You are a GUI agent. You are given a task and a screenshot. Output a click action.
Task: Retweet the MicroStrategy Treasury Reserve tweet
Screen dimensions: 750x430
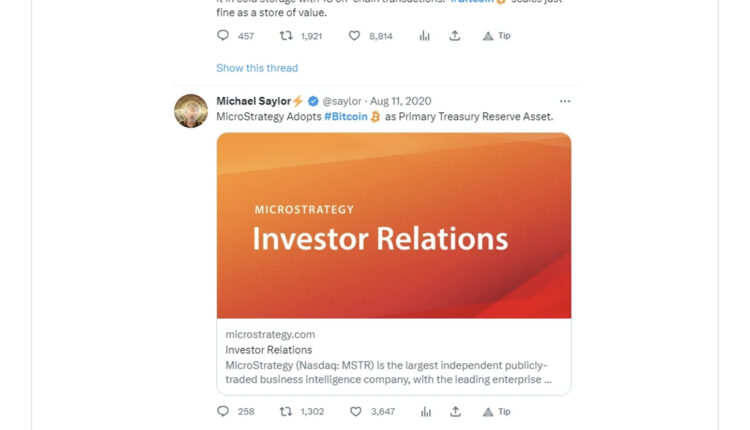tap(286, 411)
